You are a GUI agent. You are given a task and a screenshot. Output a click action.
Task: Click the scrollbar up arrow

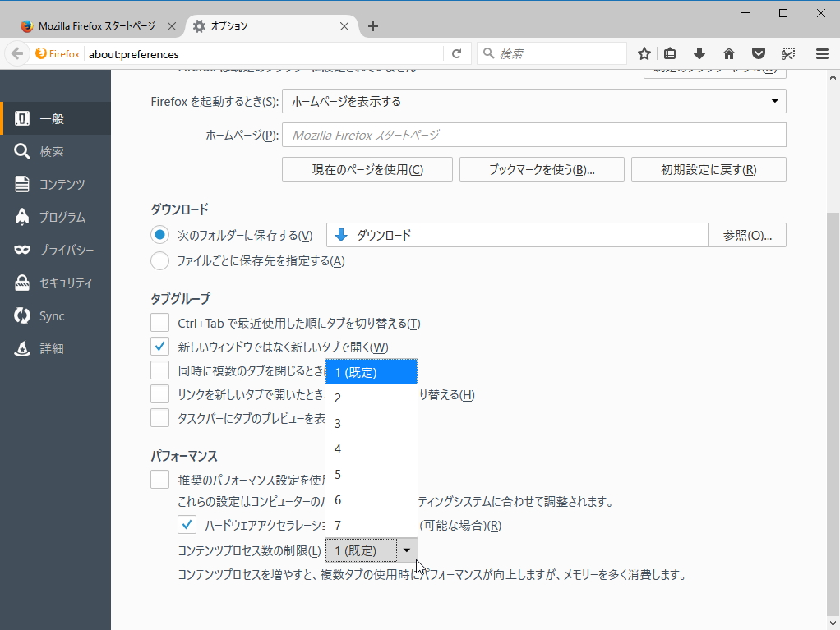click(833, 77)
